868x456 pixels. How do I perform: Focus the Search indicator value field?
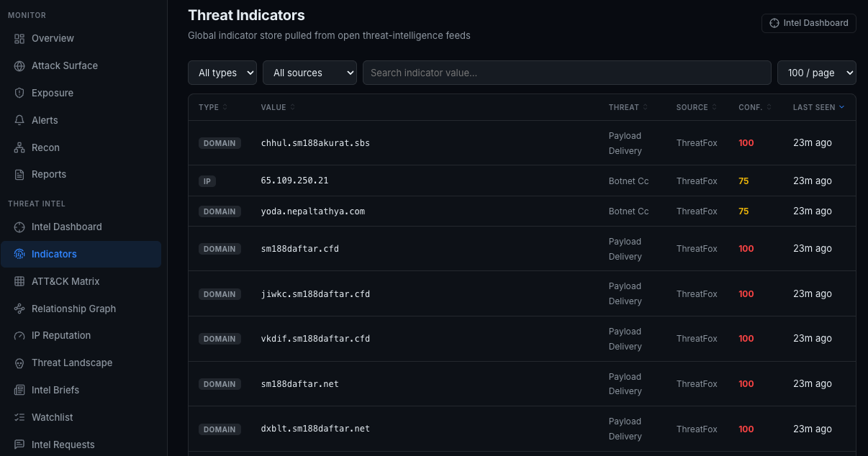(x=567, y=73)
